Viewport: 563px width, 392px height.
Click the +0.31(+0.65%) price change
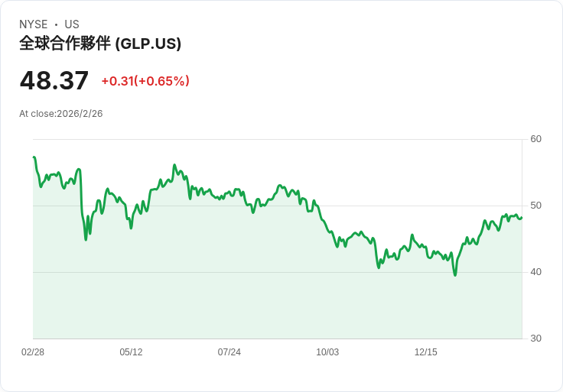pyautogui.click(x=145, y=81)
